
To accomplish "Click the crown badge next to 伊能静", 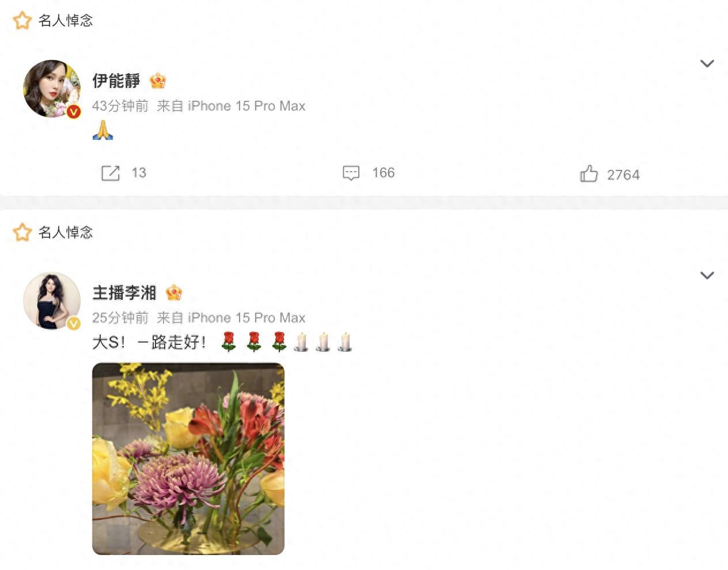I will (158, 81).
